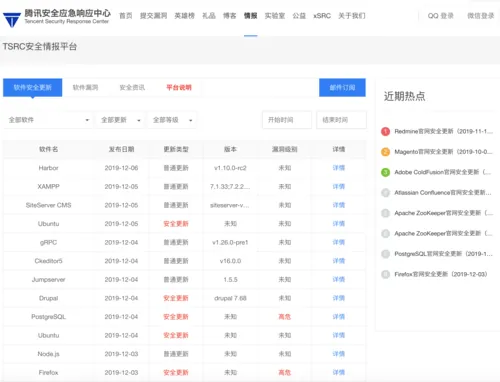Open 详情 for the SiteServer CMS row
Image resolution: width=500 pixels, height=382 pixels.
point(339,205)
